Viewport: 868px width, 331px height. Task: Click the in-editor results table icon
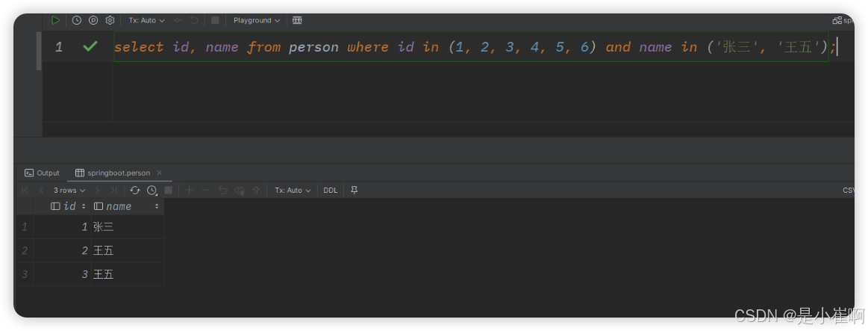pos(297,20)
